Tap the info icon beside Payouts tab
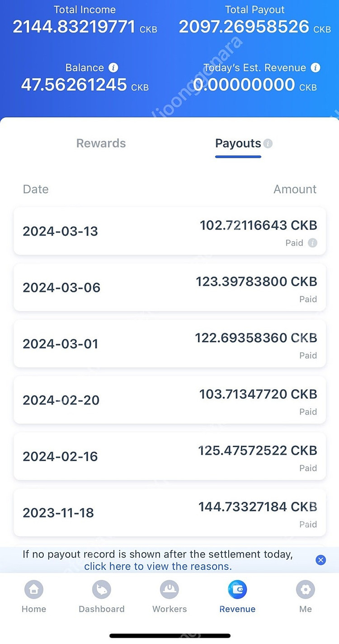Viewport: 339px width, 644px height. pyautogui.click(x=268, y=143)
